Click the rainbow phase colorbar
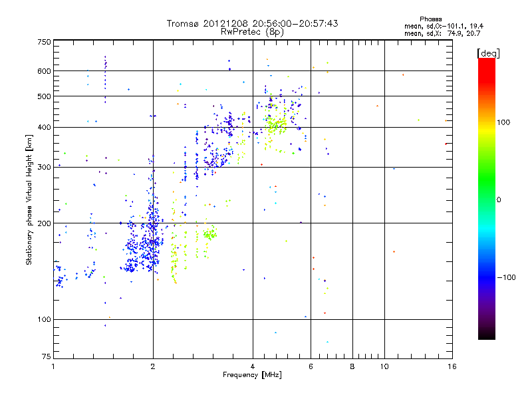532x399 pixels. 487,198
